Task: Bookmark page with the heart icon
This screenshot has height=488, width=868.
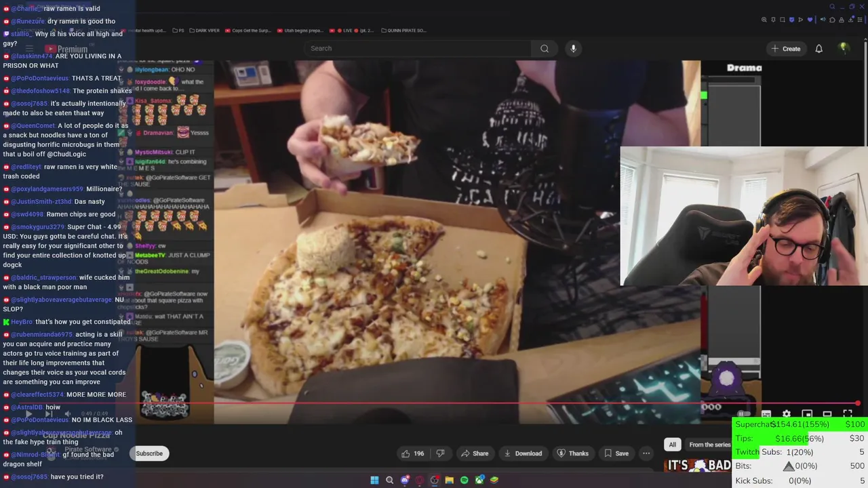Action: pos(810,20)
